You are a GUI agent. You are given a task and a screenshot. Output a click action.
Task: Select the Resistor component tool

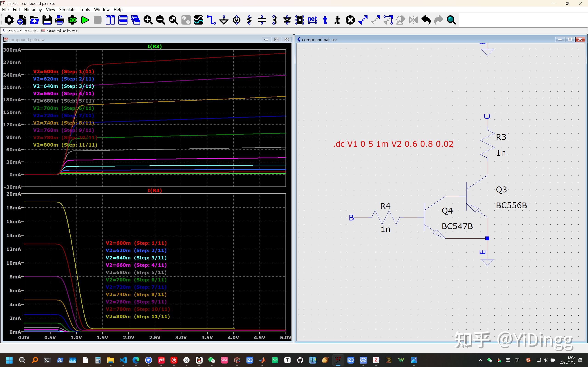[x=249, y=20]
